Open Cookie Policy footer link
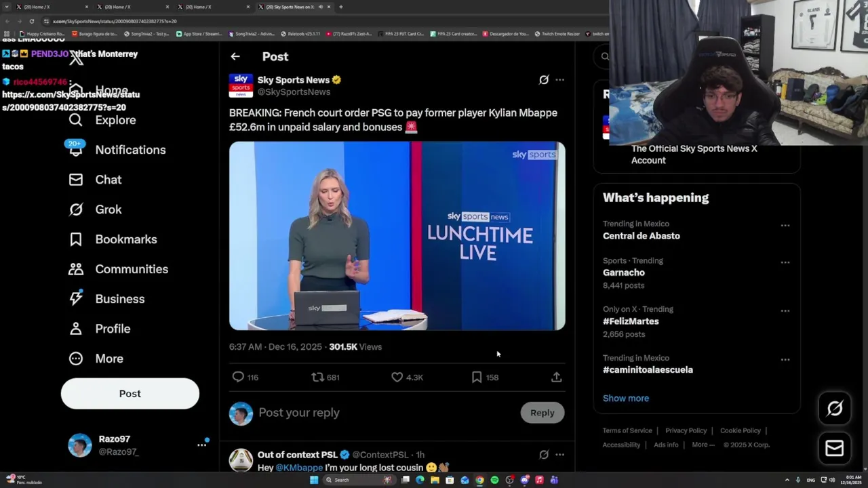This screenshot has height=488, width=868. pyautogui.click(x=741, y=430)
